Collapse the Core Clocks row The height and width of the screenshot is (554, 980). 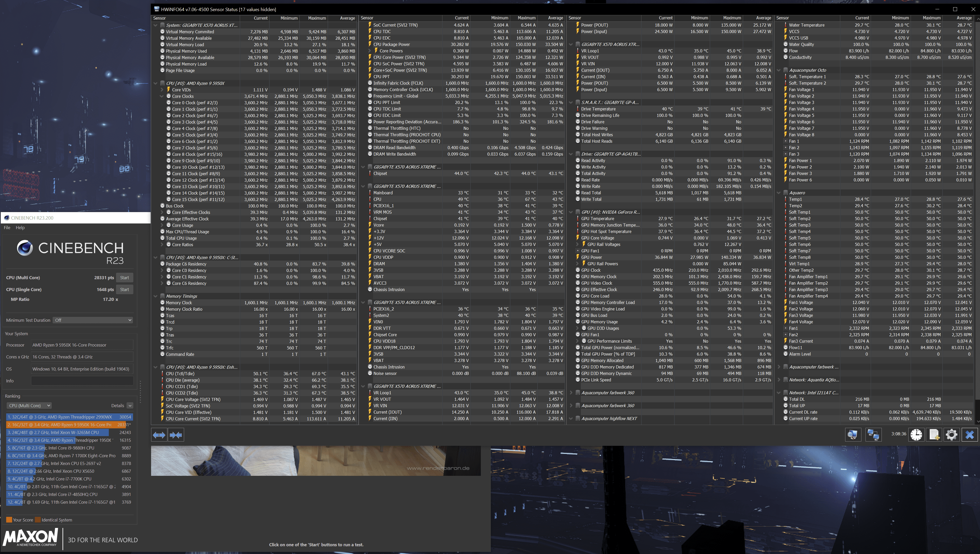(x=162, y=96)
